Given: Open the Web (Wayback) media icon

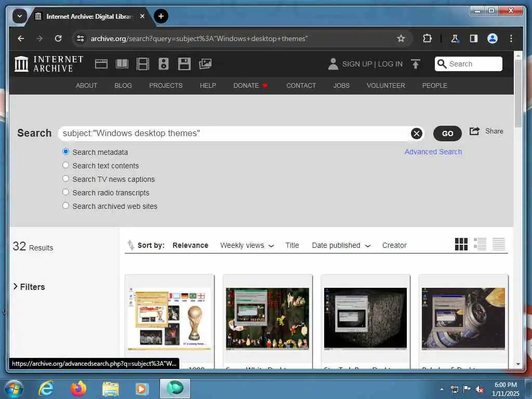Looking at the screenshot, I should (x=101, y=64).
